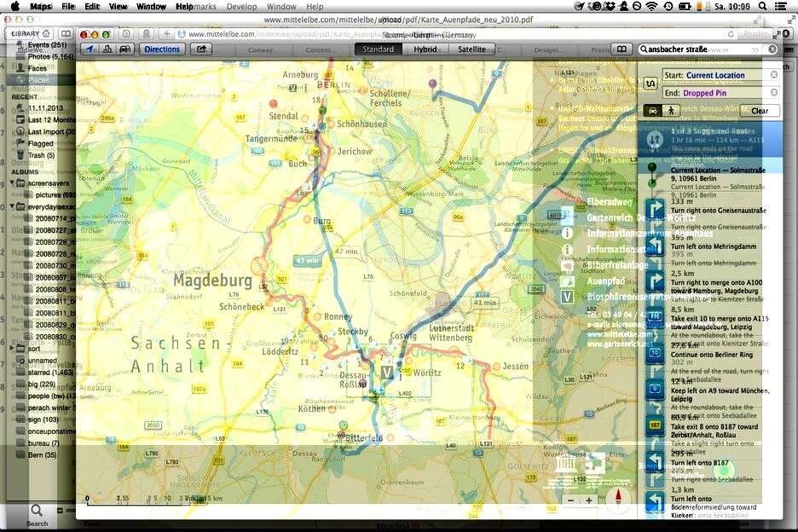
Task: Clear the End Dropped Pin field
Action: pyautogui.click(x=773, y=93)
